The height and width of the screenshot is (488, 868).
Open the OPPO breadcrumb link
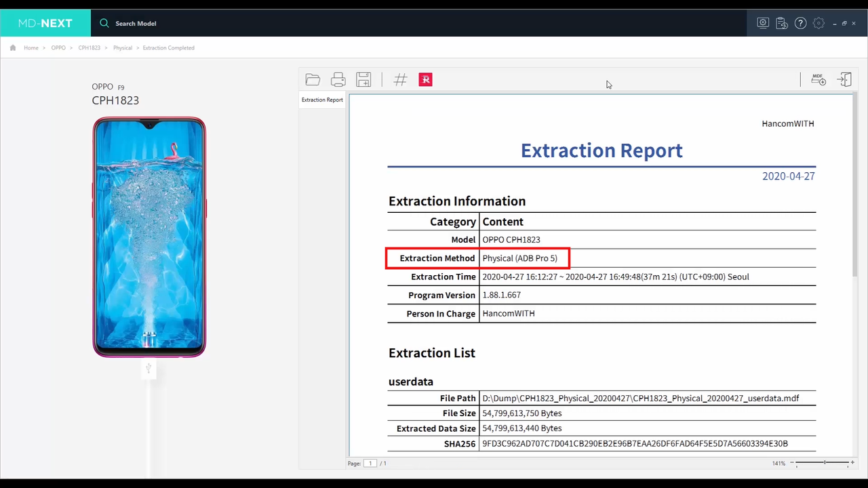58,47
